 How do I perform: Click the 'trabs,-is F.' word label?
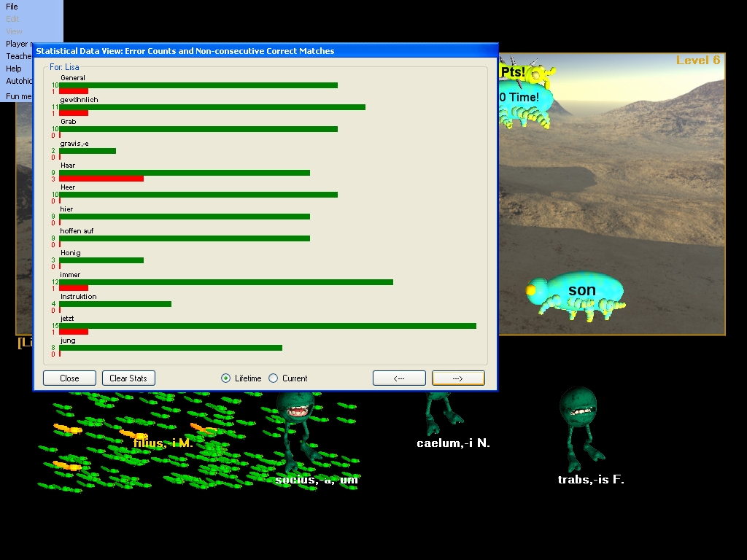[x=591, y=479]
